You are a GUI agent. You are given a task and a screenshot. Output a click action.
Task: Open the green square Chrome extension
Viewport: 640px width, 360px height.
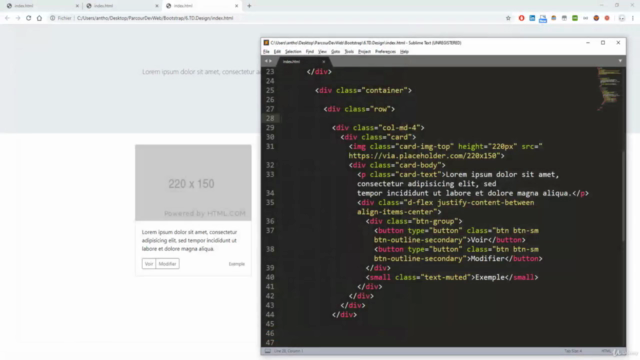pos(575,18)
